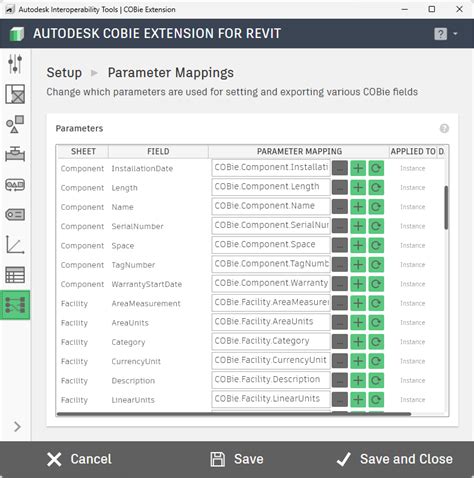Select the shapes Types icon in the sidebar

[x=15, y=124]
